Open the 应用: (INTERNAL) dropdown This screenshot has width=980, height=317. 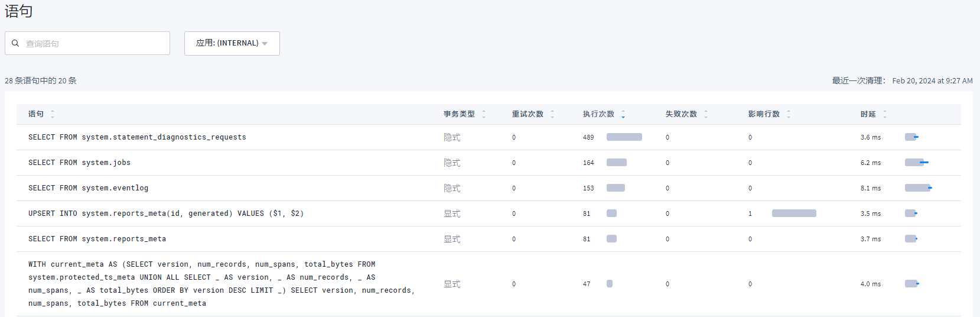coord(232,43)
